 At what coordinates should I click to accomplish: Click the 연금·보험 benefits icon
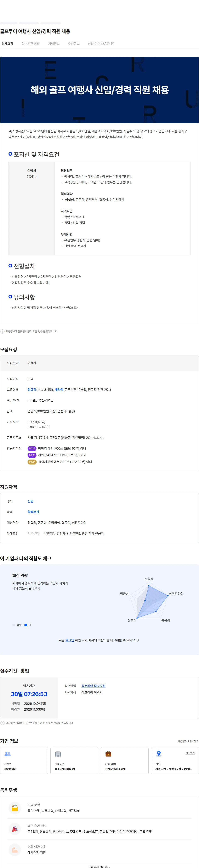(15, 808)
